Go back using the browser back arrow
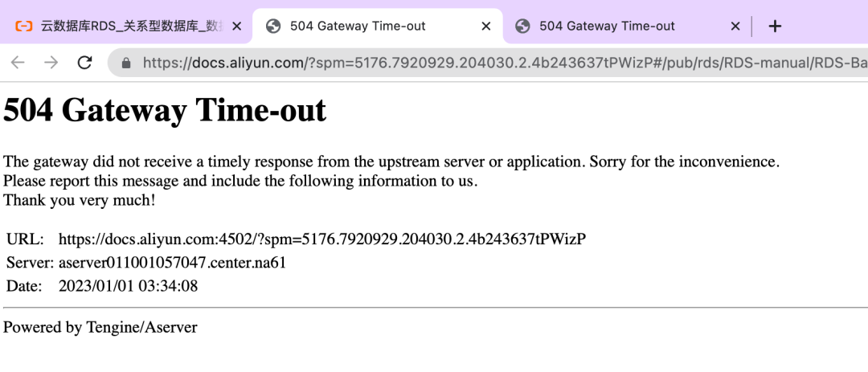Image resolution: width=868 pixels, height=372 pixels. coord(18,63)
